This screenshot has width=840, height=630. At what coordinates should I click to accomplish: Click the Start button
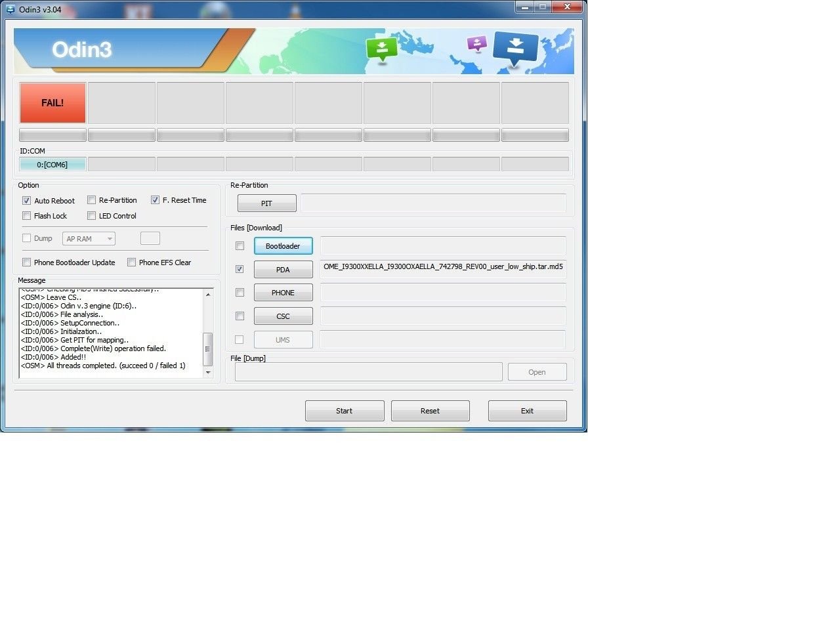coord(345,411)
